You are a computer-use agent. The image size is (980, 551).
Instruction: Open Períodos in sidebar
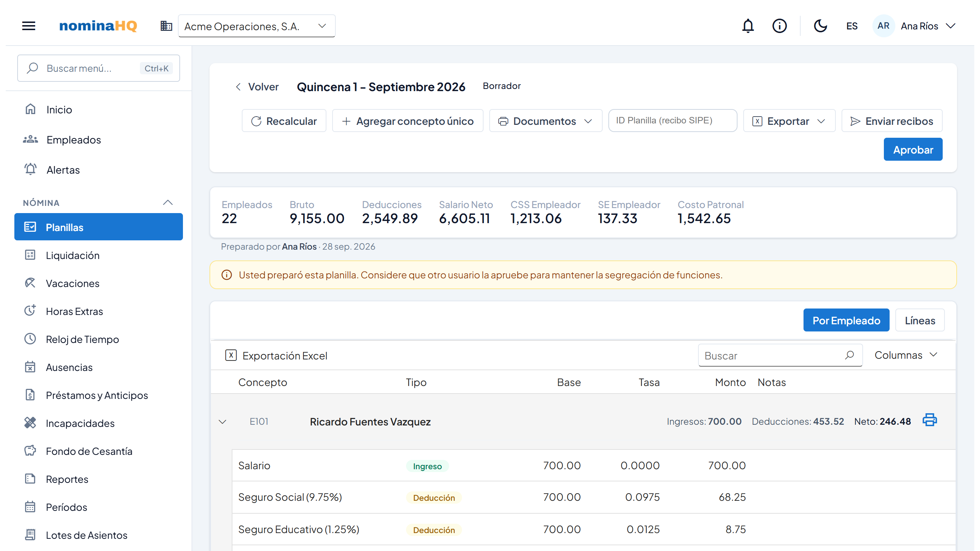(x=99, y=507)
